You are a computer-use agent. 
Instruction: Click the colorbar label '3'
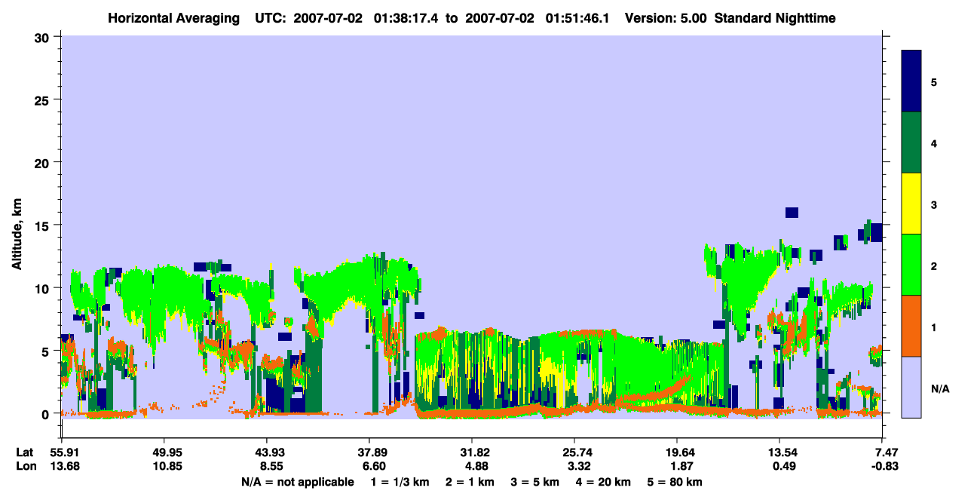tap(934, 204)
